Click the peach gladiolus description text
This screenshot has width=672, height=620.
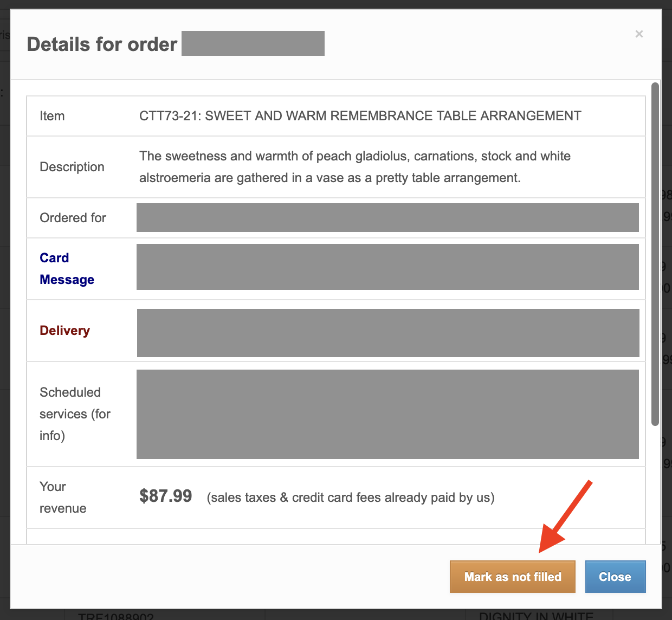click(x=354, y=167)
